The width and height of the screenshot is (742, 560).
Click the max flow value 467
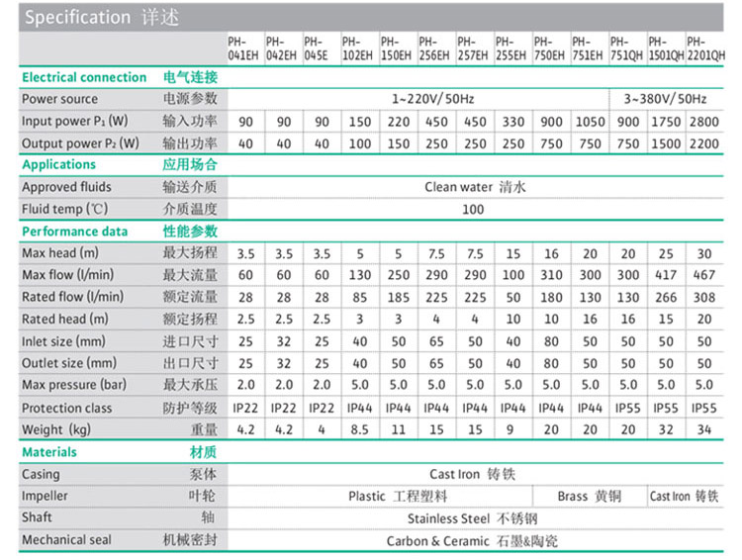(x=704, y=275)
